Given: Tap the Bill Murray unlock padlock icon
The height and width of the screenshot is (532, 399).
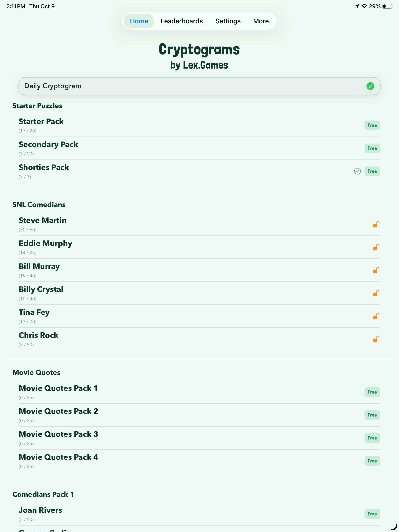Looking at the screenshot, I should point(376,270).
